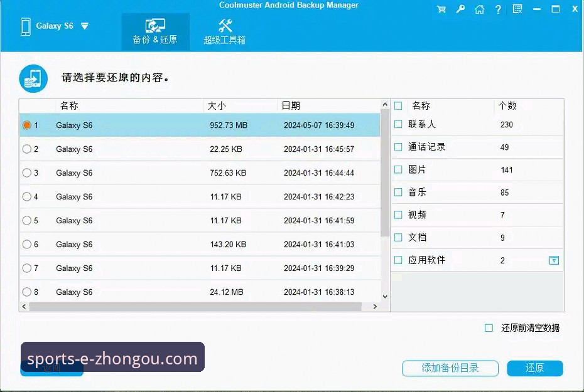
Task: Click the backup list vertical scrollbar thumb
Action: [385, 173]
